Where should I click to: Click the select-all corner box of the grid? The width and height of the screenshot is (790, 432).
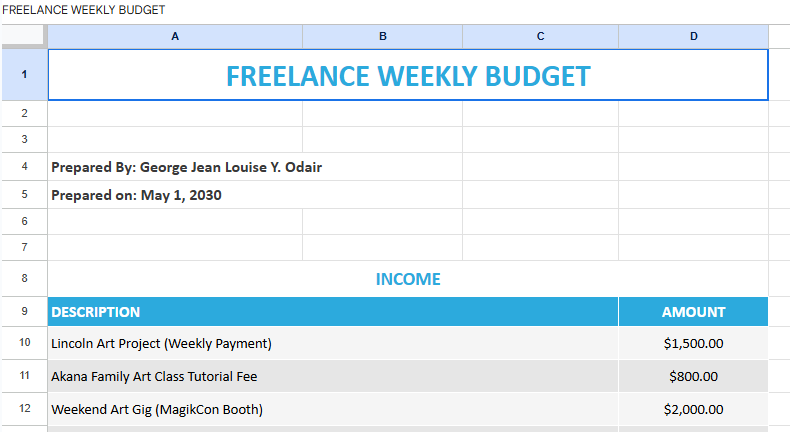point(23,36)
